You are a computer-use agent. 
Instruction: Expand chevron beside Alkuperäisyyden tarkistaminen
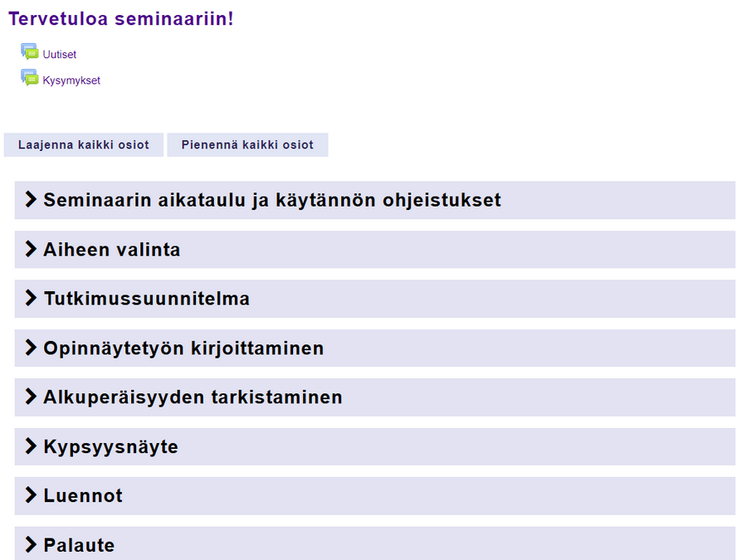click(32, 397)
